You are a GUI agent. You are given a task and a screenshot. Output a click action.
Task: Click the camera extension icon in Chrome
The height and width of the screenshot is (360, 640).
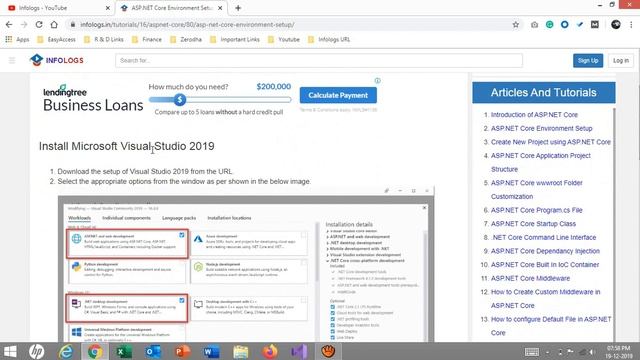click(x=534, y=24)
